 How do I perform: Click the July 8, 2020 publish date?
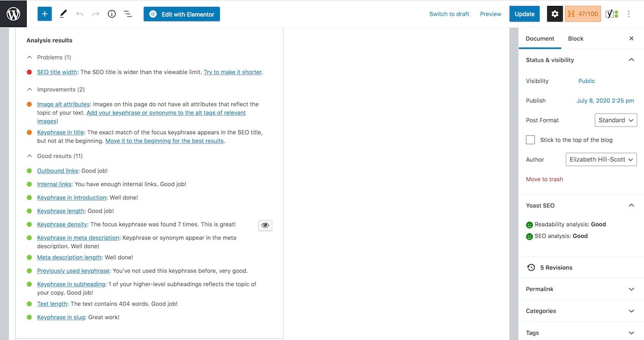click(x=605, y=101)
